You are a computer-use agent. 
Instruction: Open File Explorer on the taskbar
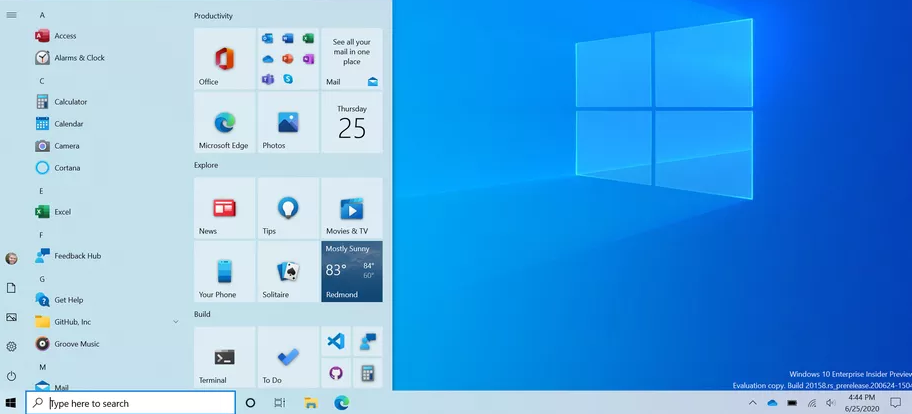click(311, 402)
